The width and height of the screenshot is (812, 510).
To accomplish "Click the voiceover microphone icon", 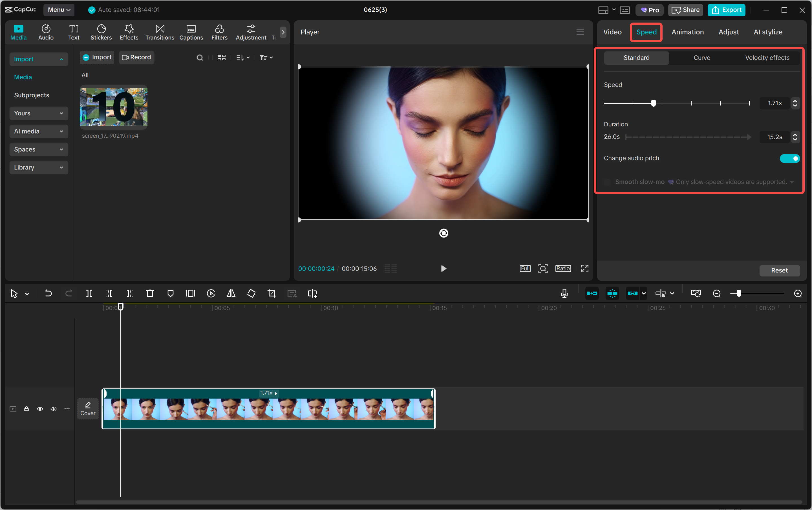I will (x=564, y=293).
